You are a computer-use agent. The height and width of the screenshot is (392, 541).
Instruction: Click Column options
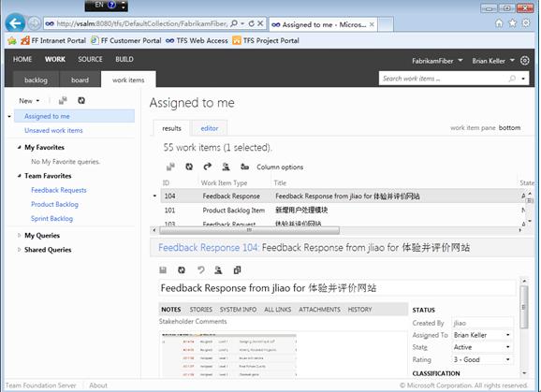[x=280, y=167]
